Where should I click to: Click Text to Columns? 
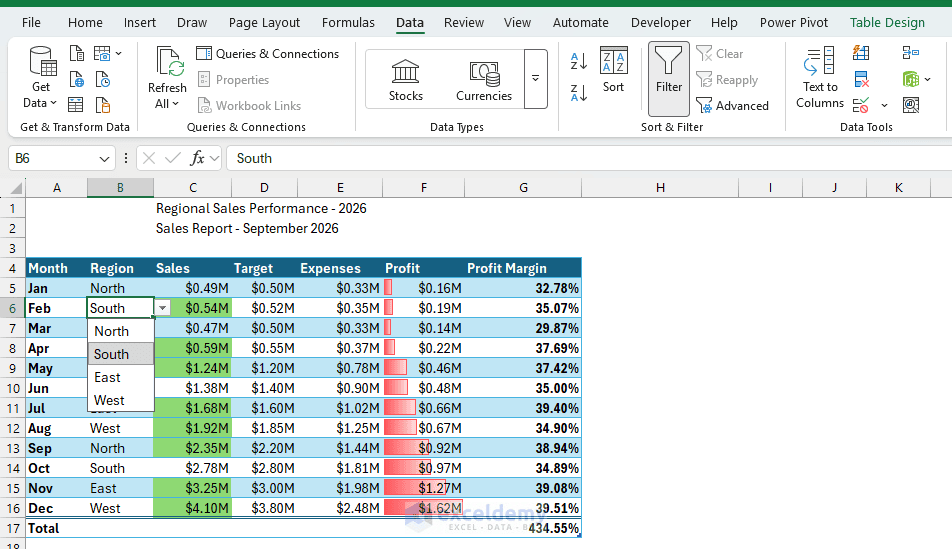click(820, 78)
